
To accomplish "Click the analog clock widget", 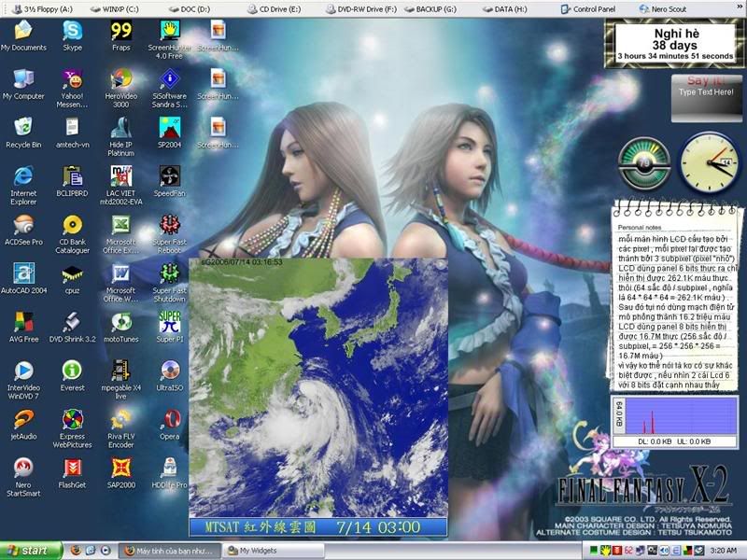I will click(710, 162).
